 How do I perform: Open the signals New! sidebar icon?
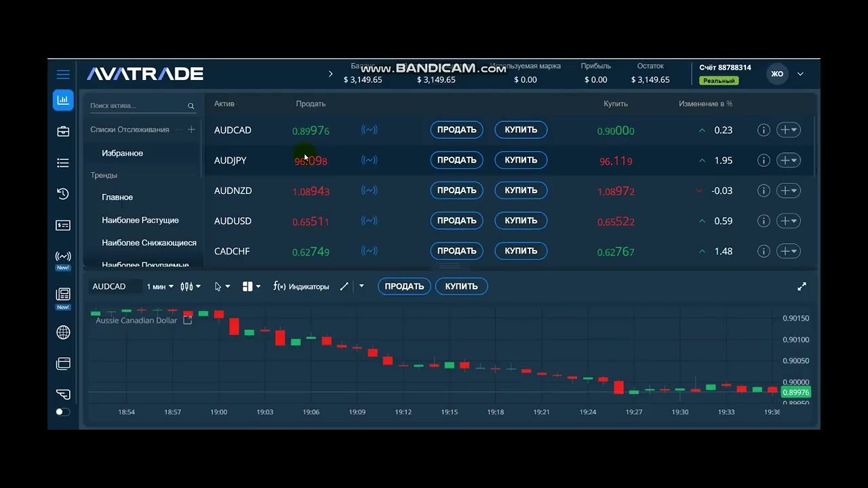63,260
